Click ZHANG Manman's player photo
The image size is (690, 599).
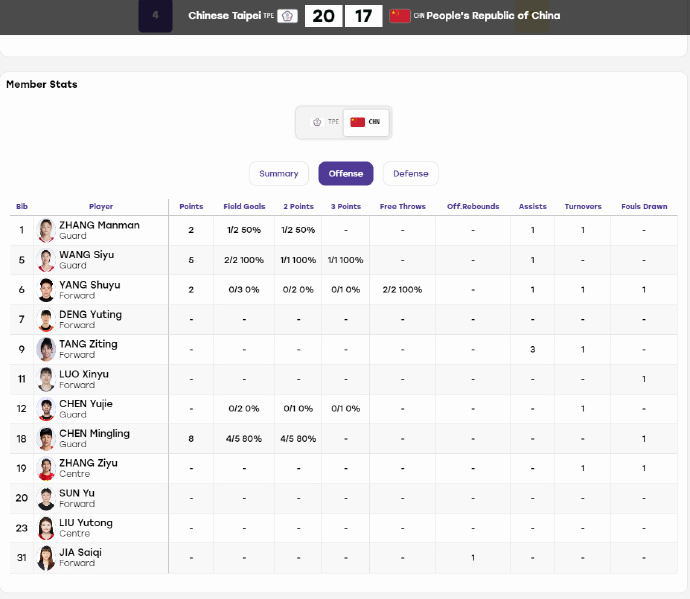[x=46, y=230]
